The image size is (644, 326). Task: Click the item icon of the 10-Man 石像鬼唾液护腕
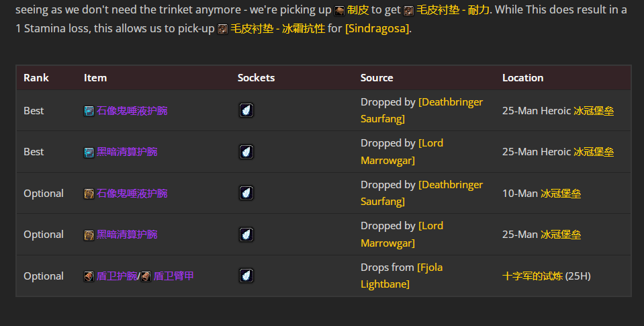click(x=89, y=194)
